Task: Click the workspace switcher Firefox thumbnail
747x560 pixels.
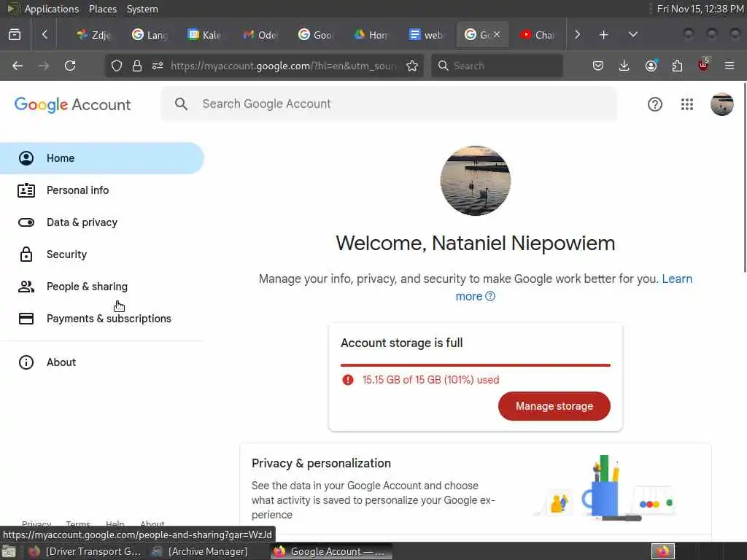Action: point(663,551)
